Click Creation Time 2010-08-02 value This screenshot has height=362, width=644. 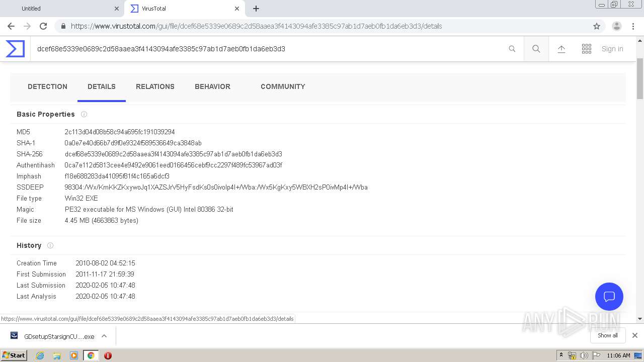point(105,263)
